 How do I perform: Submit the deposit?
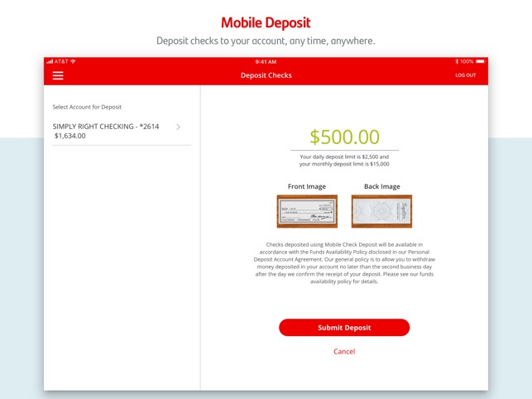click(344, 327)
